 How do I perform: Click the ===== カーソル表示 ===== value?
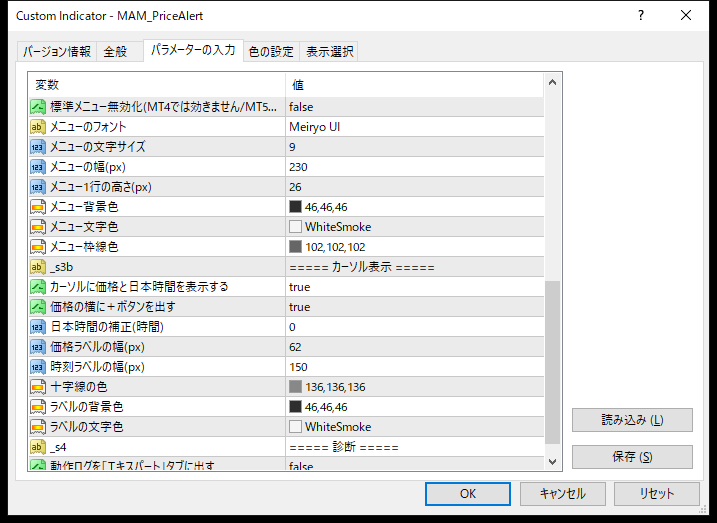tap(362, 267)
